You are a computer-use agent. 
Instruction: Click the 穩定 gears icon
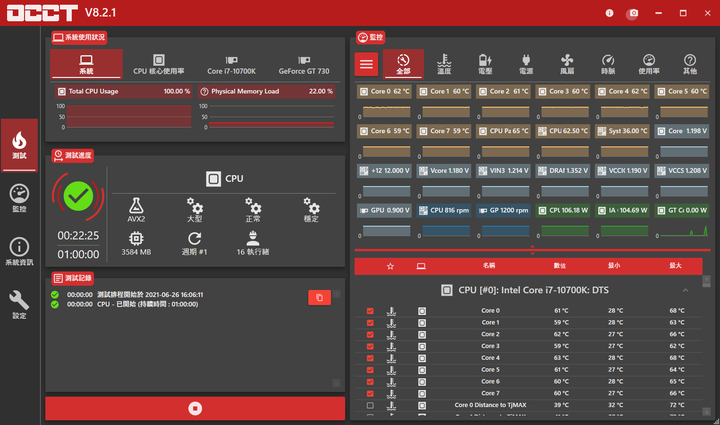(311, 206)
